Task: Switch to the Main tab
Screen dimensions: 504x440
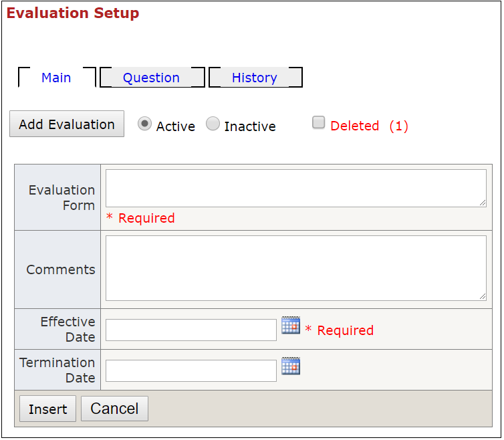Action: 56,78
